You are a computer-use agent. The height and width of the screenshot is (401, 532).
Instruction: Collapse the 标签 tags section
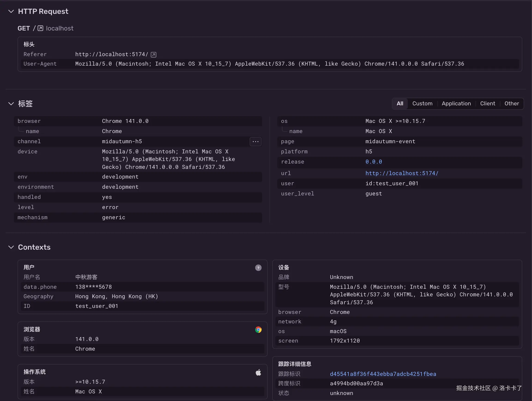click(11, 104)
